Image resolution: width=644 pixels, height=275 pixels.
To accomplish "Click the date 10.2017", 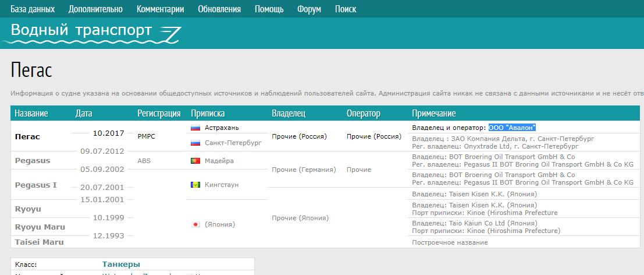I will pos(108,133).
